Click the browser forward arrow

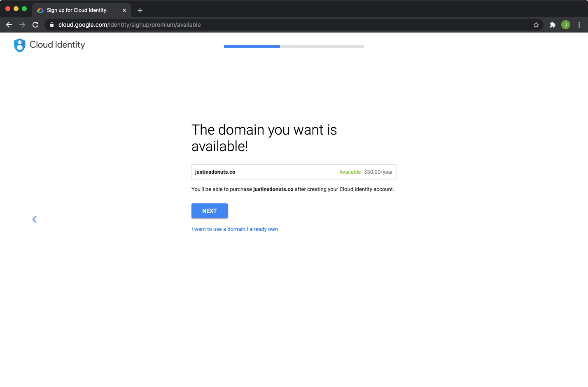[22, 25]
